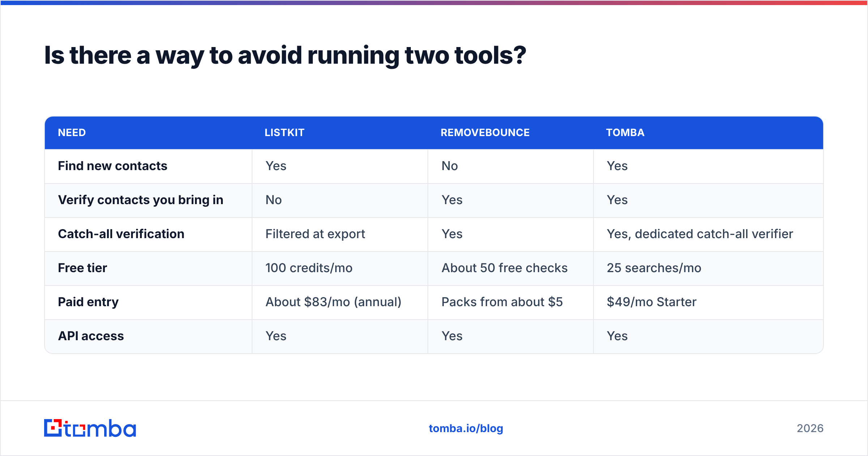This screenshot has height=456, width=868.
Task: Click "Yes, dedicated catch-all verifier" cell
Action: 700,234
